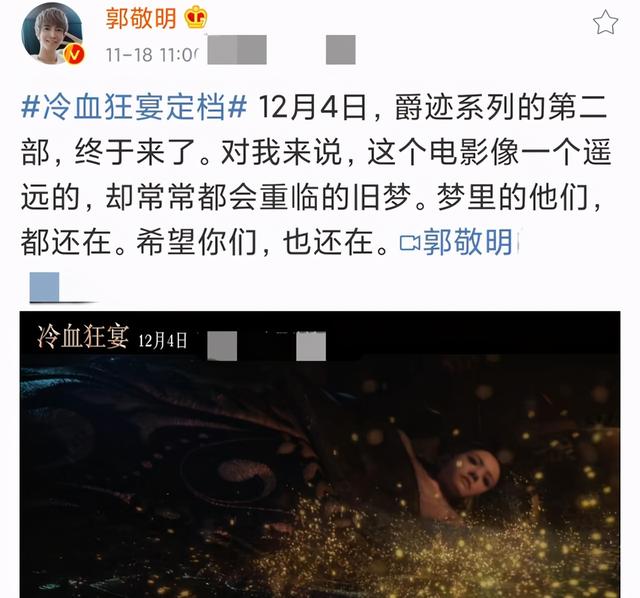Viewport: 640px width, 598px height.
Task: Click the blurred source box beside timestamp
Action: click(237, 50)
